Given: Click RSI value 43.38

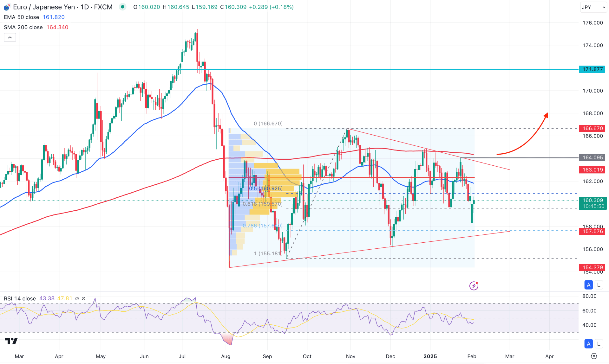Looking at the screenshot, I should click(47, 298).
